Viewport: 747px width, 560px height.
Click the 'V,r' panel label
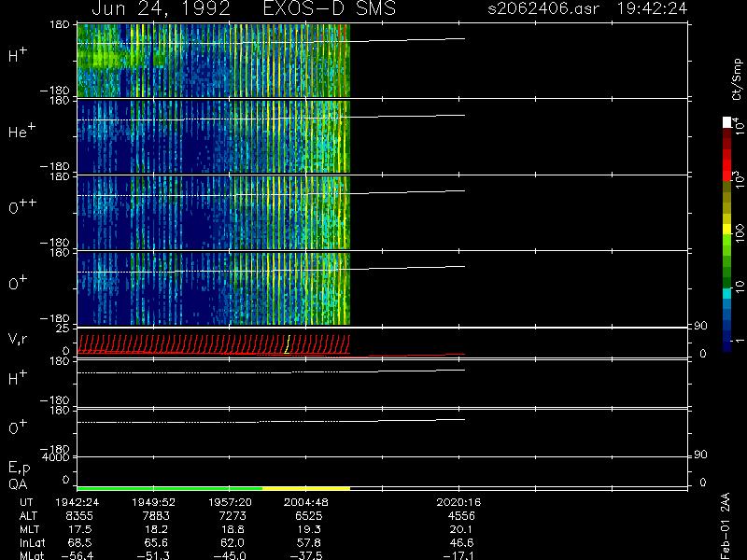pos(18,339)
